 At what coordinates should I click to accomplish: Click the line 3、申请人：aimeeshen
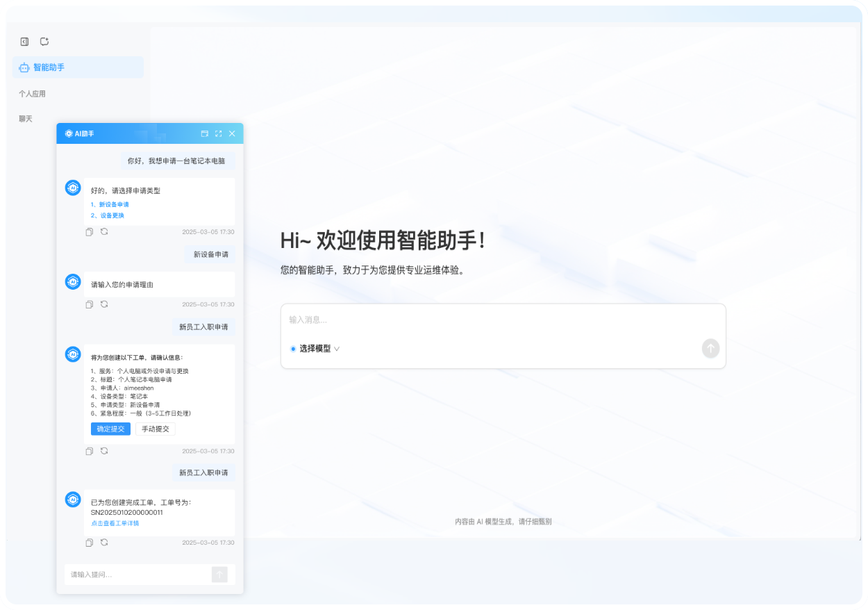tap(122, 388)
